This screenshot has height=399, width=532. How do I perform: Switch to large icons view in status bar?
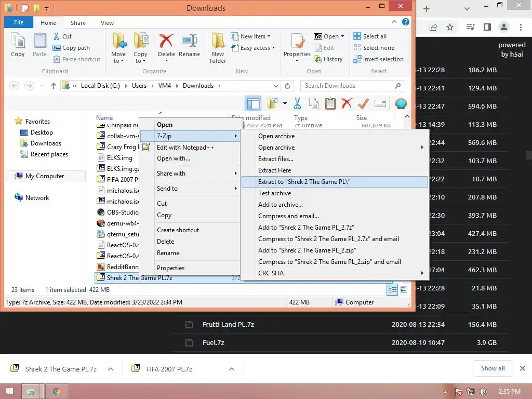coord(404,290)
